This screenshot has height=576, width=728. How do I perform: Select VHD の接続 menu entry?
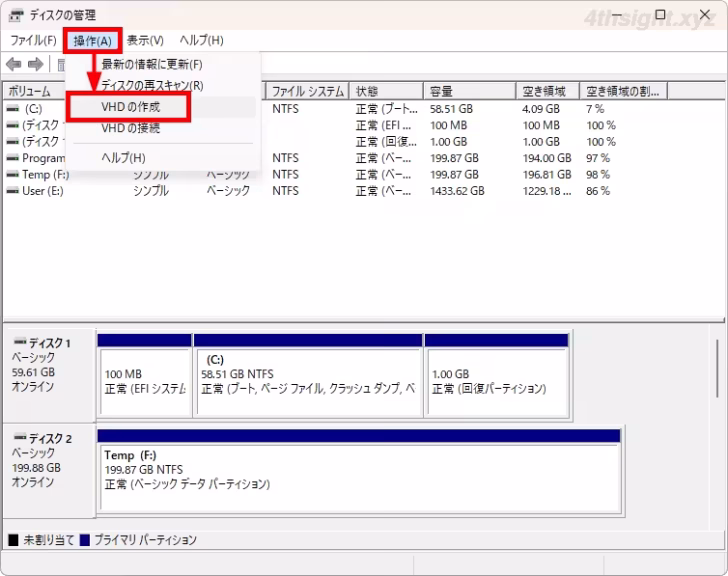click(x=162, y=128)
